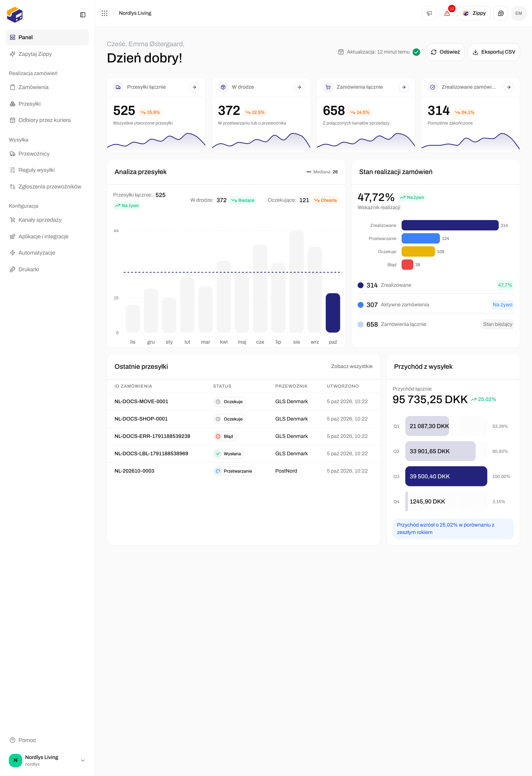Screen dimensions: 532x776
Task: Open order NL-202610-0003 row
Action: point(243,471)
